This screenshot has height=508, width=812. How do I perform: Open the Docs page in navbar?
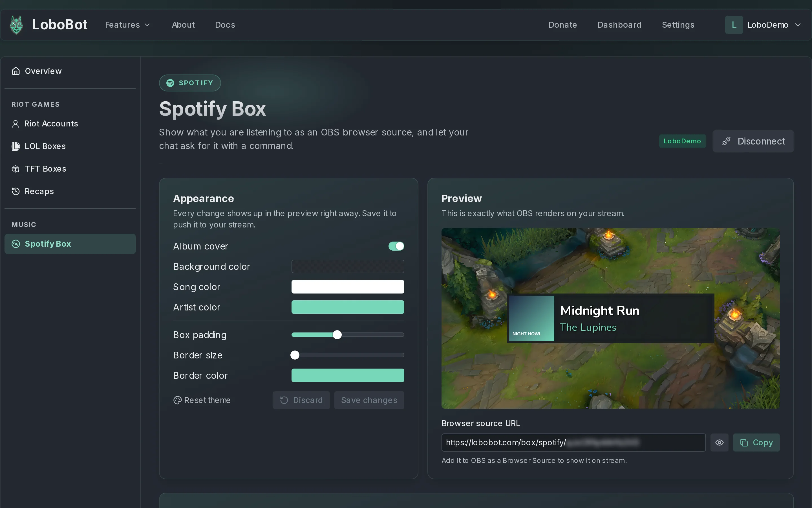[225, 25]
